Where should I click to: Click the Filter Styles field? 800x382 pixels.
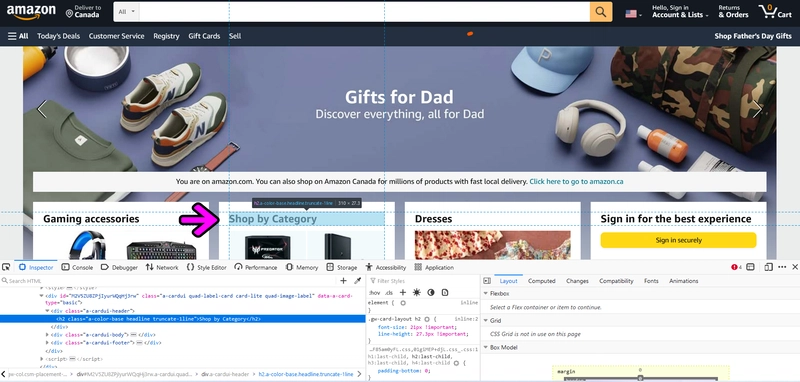coord(422,281)
